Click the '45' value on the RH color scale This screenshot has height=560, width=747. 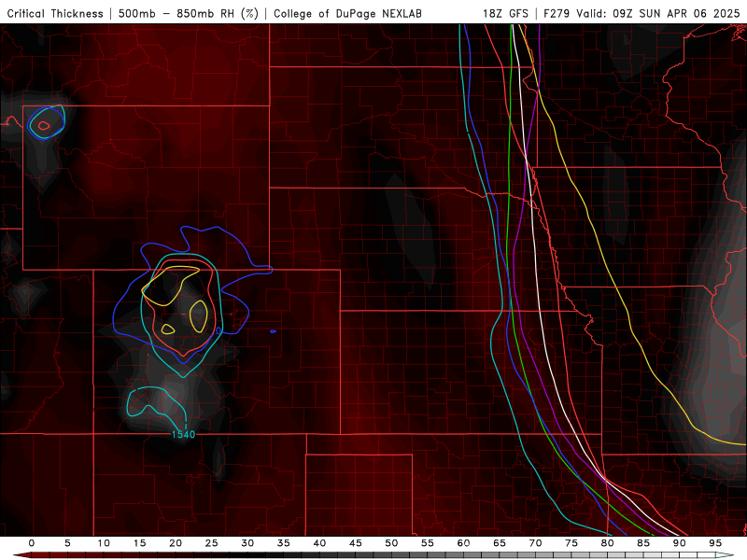click(x=356, y=543)
